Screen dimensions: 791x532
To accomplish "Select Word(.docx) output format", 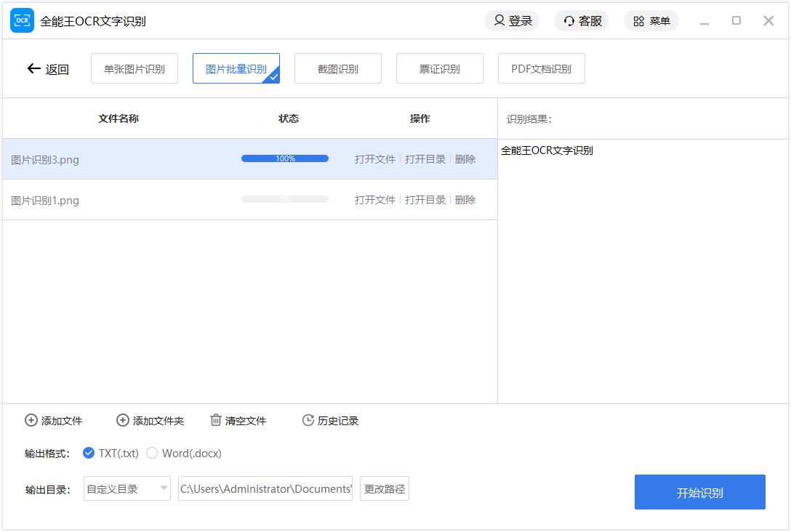I will [x=152, y=453].
